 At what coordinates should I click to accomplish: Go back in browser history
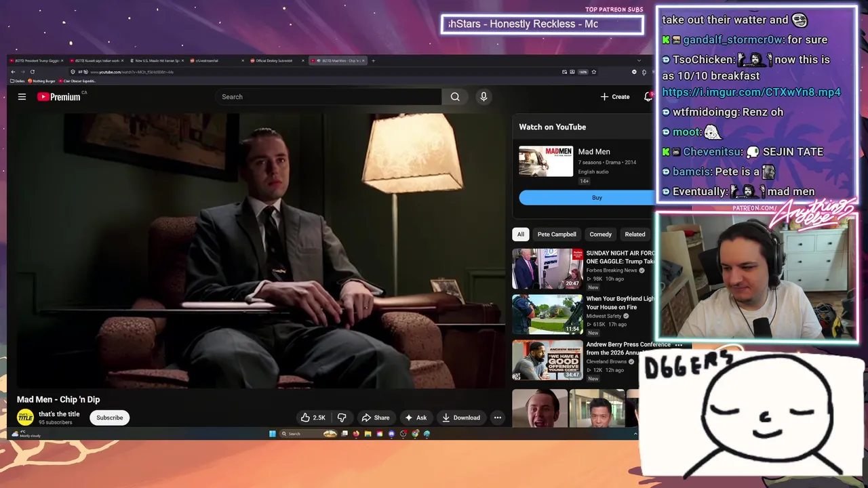(x=13, y=72)
